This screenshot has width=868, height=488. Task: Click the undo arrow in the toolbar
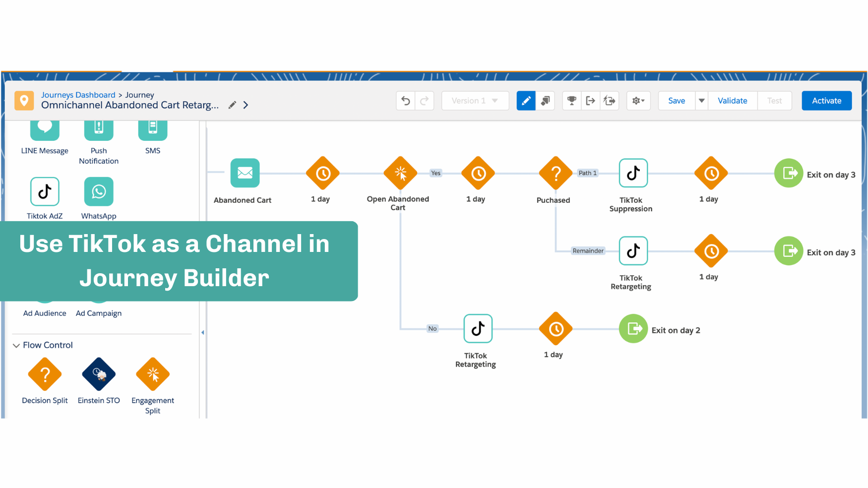pos(406,101)
